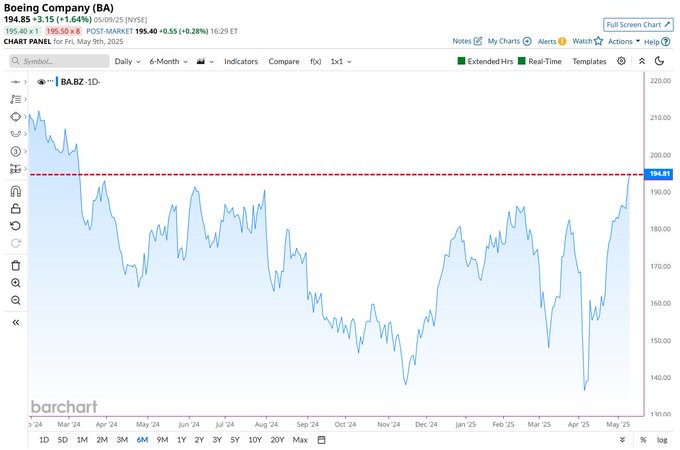
Task: Open the Daily frequency dropdown
Action: (x=128, y=62)
